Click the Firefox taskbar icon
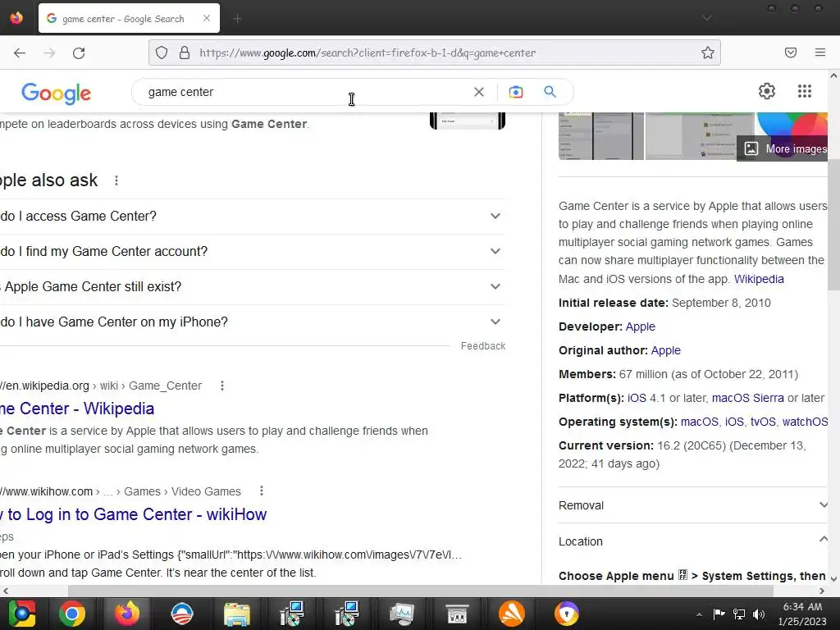 point(127,614)
